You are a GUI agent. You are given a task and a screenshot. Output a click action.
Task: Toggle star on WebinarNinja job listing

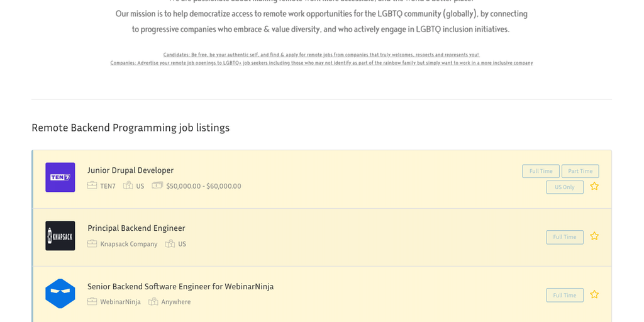tap(594, 294)
